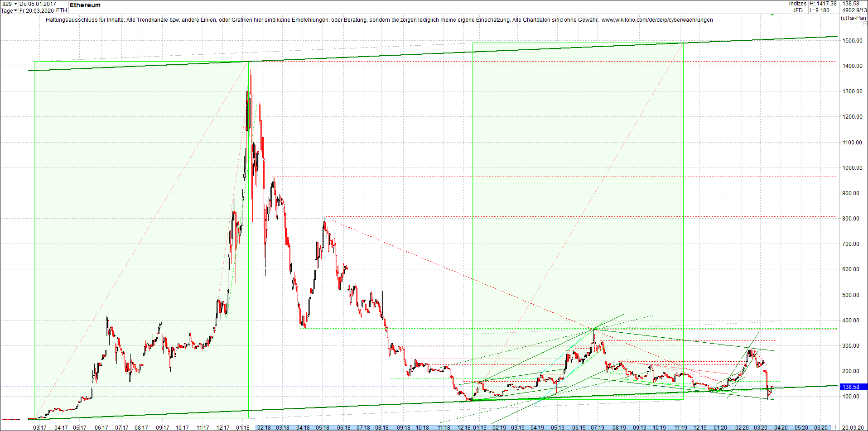Click the 20.03.20 date in the bottom-right corner
Screen dimensions: 868x431
[853, 427]
